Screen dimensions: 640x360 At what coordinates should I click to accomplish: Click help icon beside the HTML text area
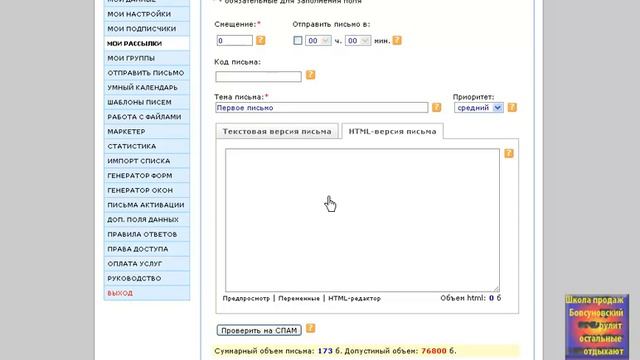(509, 153)
